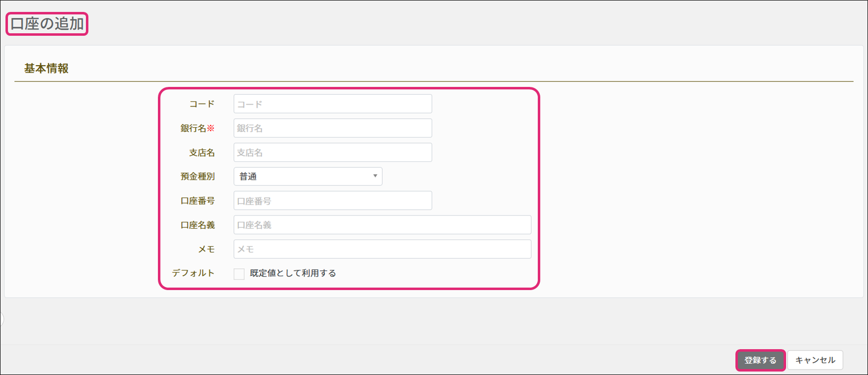Click the コード input field

tap(333, 104)
